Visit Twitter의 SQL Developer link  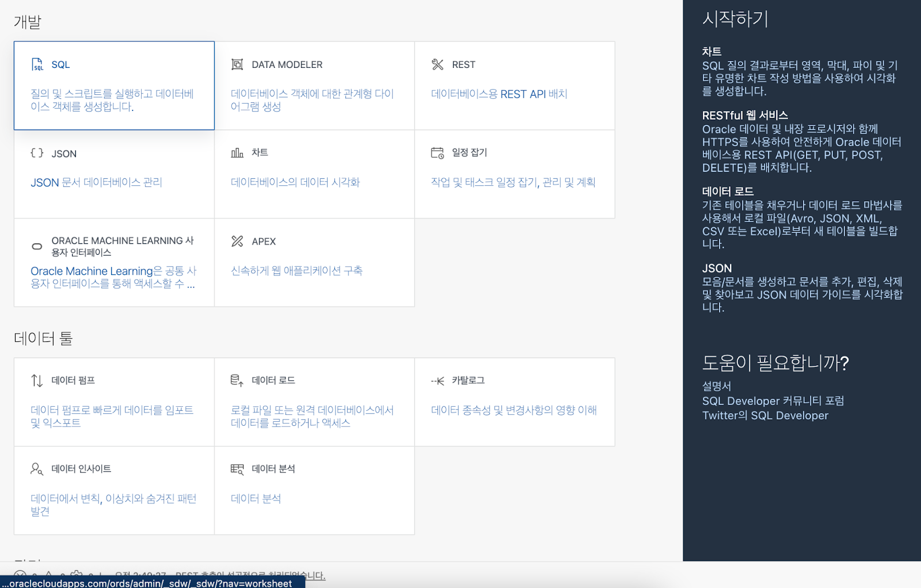765,415
